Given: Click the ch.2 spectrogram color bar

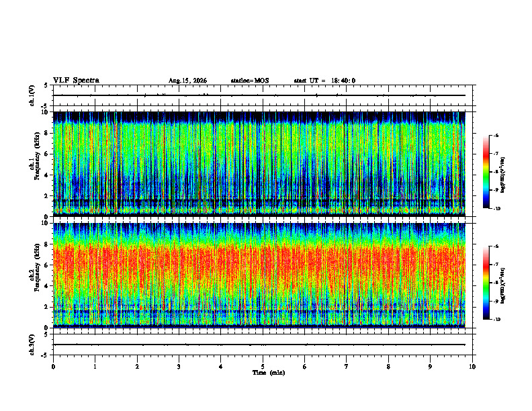Looking at the screenshot, I should pos(486,283).
